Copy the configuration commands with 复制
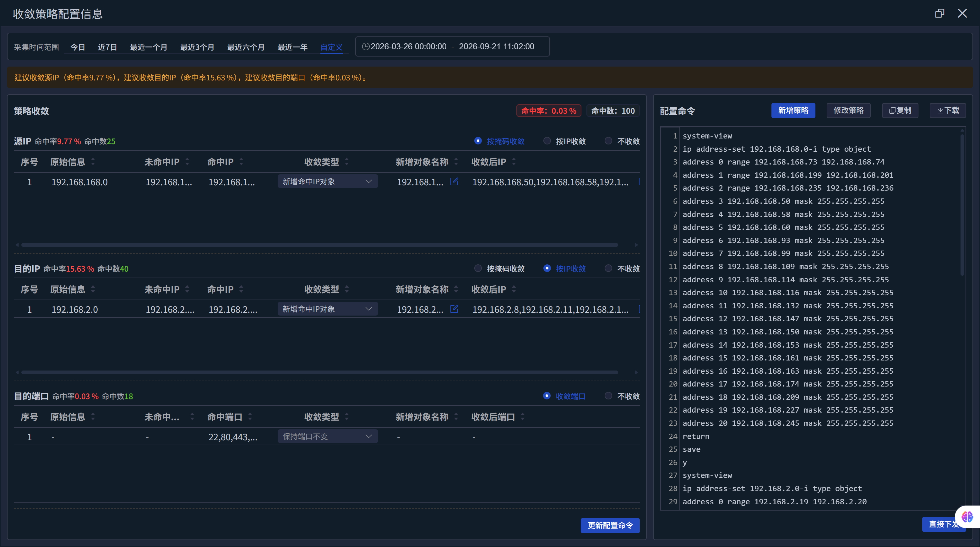 (900, 110)
